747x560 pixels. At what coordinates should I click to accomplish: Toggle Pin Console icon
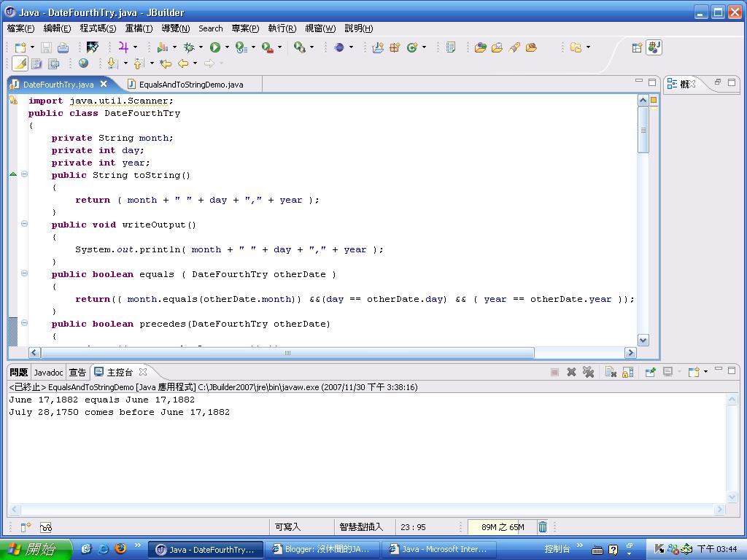[650, 372]
